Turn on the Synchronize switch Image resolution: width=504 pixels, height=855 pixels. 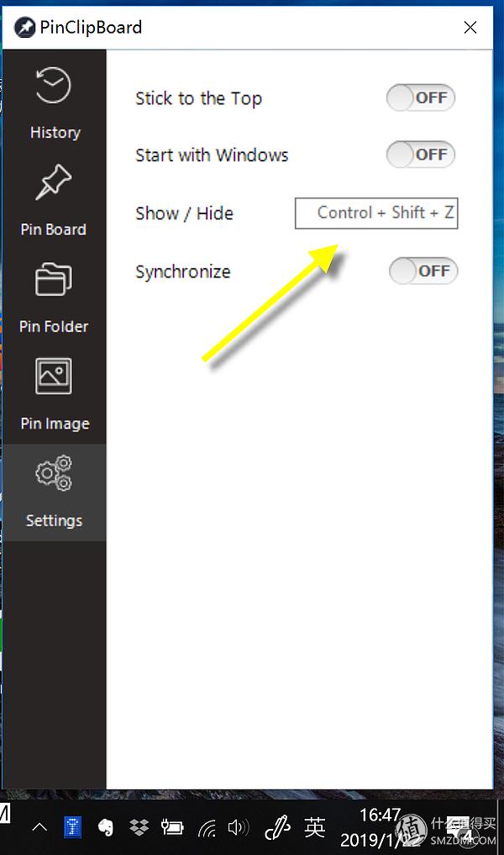423,271
